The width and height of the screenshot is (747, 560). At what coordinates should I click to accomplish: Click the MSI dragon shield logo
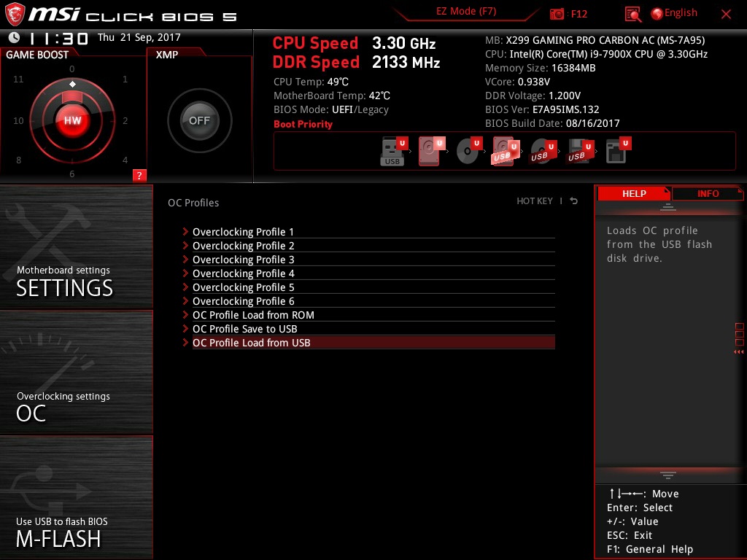point(15,14)
